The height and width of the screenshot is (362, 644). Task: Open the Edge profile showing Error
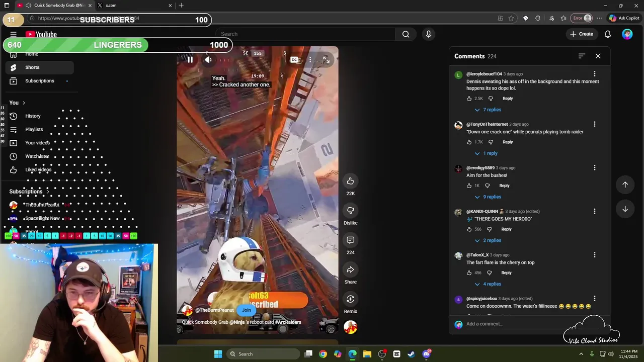(x=582, y=18)
